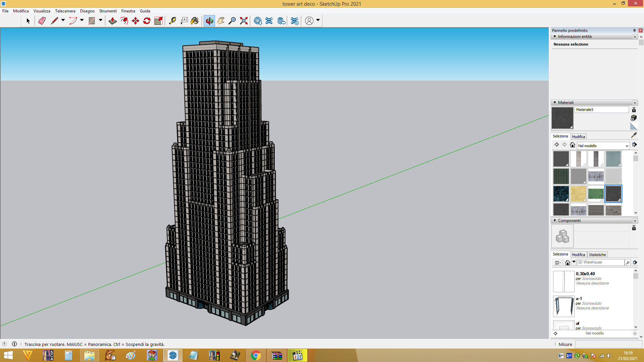Activate the Move tool

[136, 21]
